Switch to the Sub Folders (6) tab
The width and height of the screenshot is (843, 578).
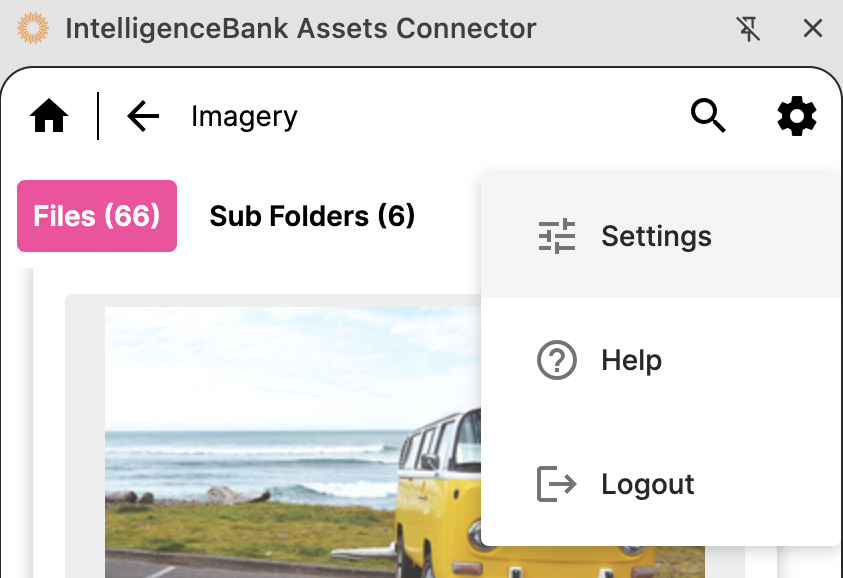pos(312,215)
